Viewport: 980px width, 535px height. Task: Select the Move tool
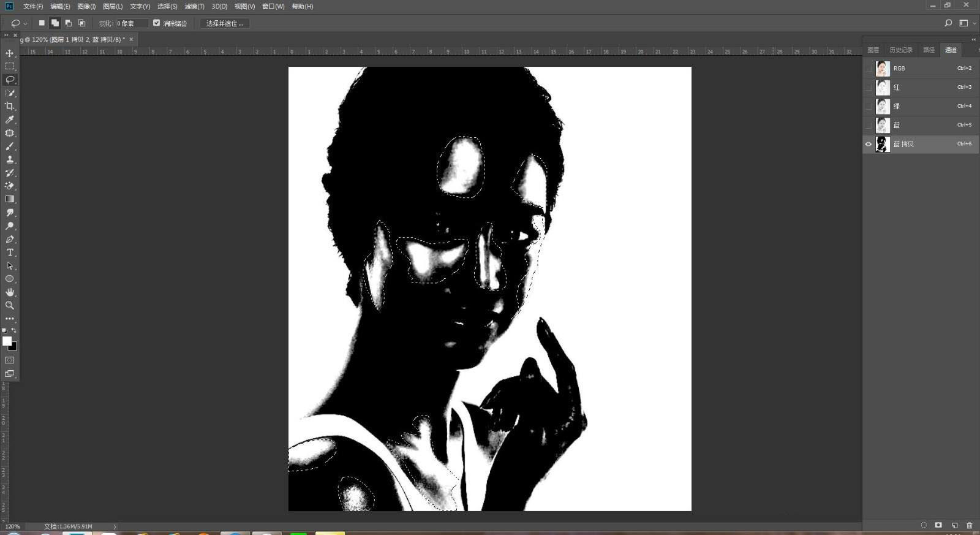(x=10, y=53)
